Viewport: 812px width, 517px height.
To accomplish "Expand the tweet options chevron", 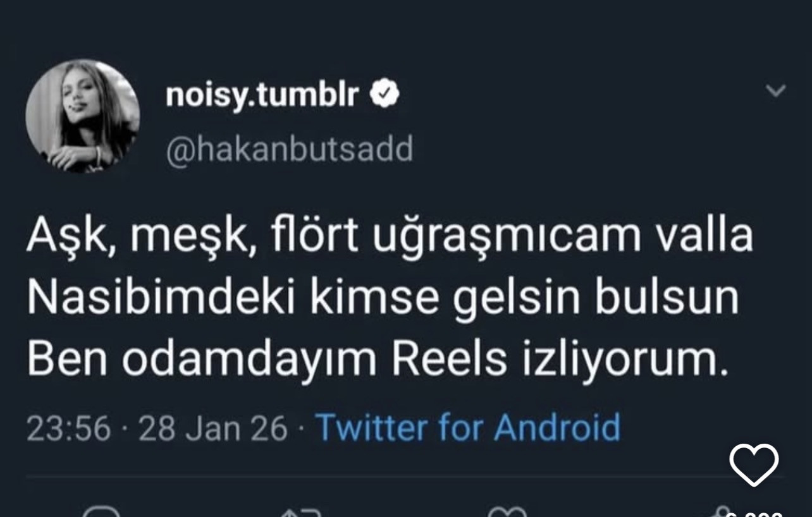I will pyautogui.click(x=775, y=91).
